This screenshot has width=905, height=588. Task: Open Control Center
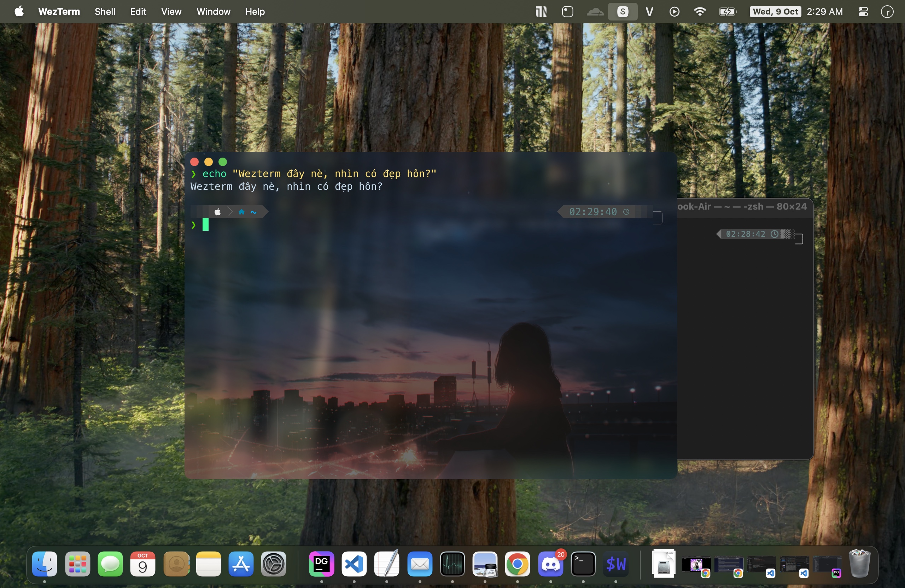coord(863,11)
